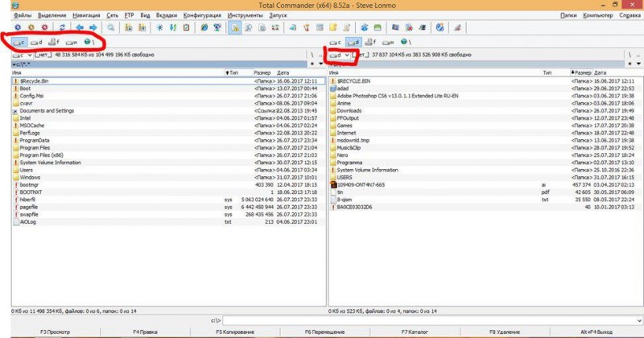The width and height of the screenshot is (644, 338).
Task: Click F8 Удаление button
Action: coord(505,332)
